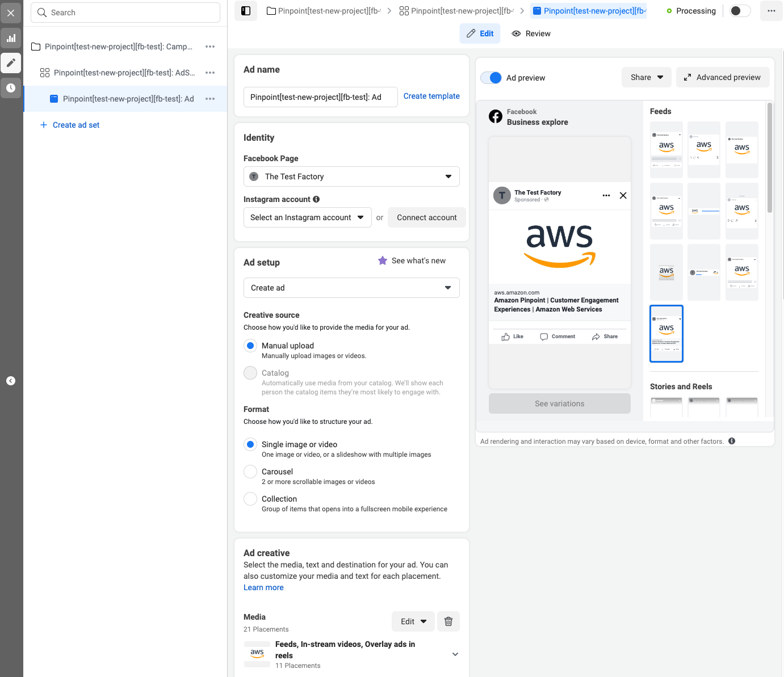784x677 pixels.
Task: Open current ad breadcrumb at top
Action: 589,11
